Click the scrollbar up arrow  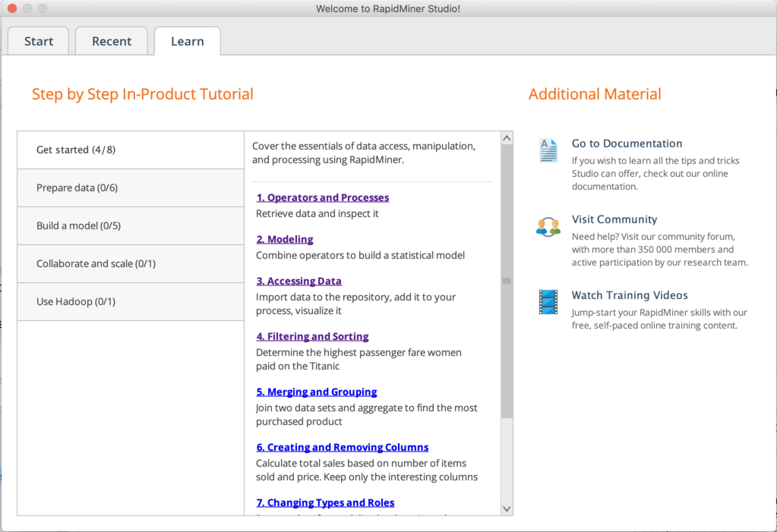pos(506,137)
